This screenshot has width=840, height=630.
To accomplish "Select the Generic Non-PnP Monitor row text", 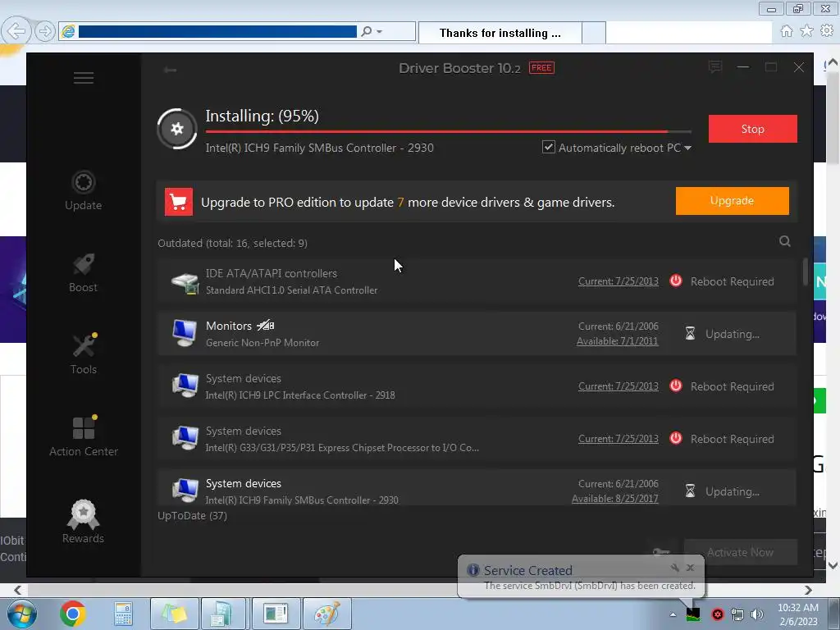I will (x=262, y=343).
